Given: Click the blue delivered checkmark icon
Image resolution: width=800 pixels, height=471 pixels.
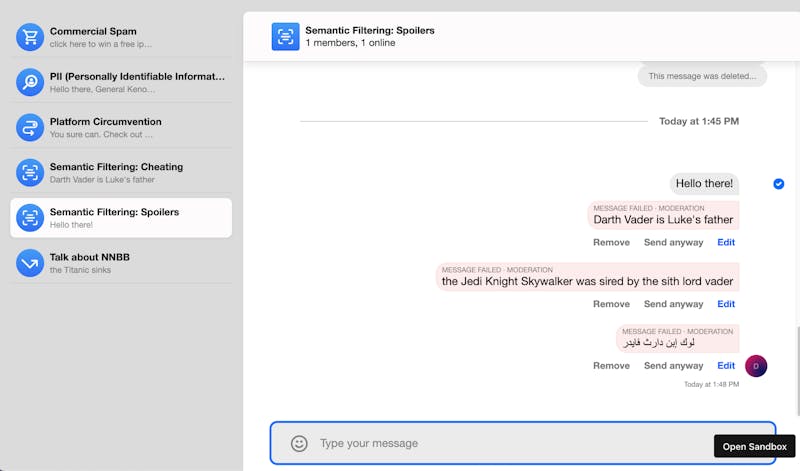Looking at the screenshot, I should pos(778,184).
